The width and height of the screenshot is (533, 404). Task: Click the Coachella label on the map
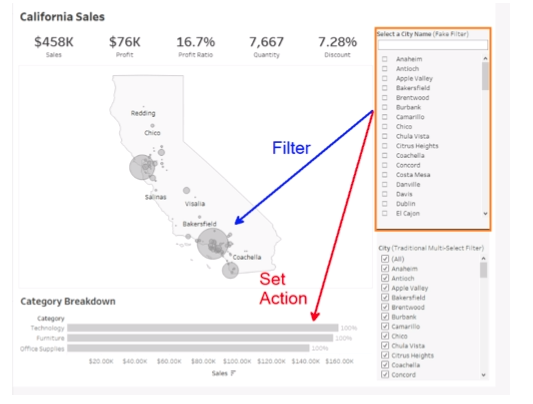247,257
